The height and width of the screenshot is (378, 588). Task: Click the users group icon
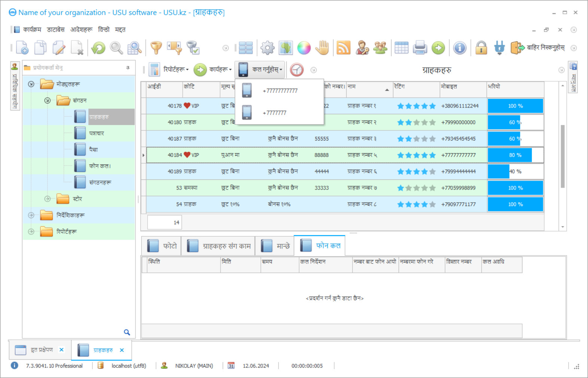380,48
